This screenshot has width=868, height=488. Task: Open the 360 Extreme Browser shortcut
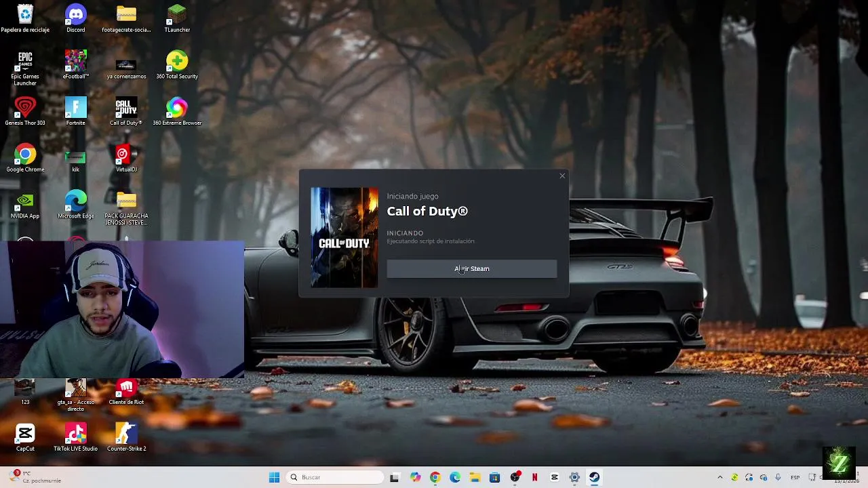tap(177, 112)
